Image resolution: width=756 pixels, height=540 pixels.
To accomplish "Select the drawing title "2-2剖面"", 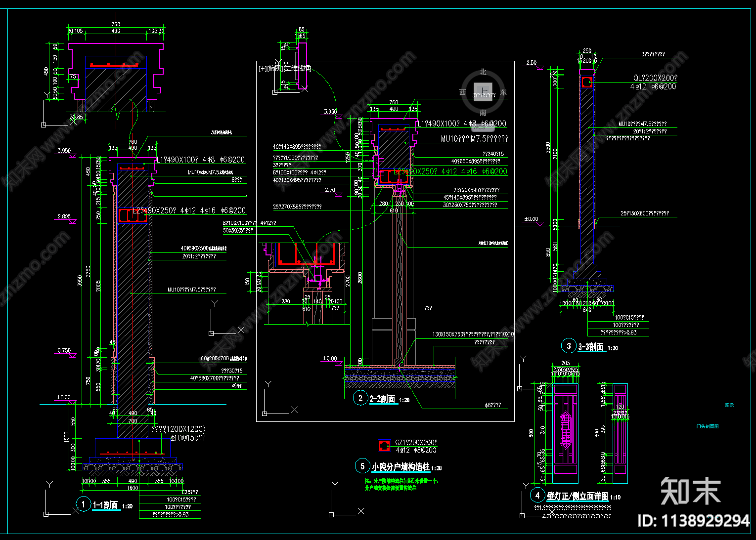I will [383, 399].
